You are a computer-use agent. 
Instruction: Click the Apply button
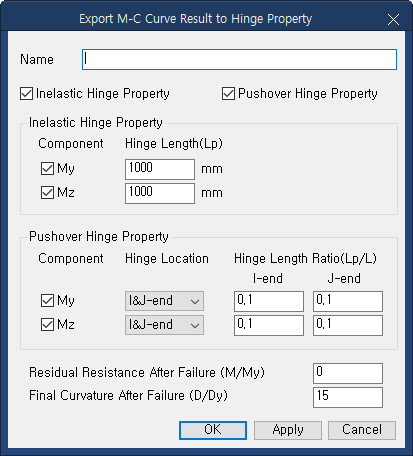(288, 430)
